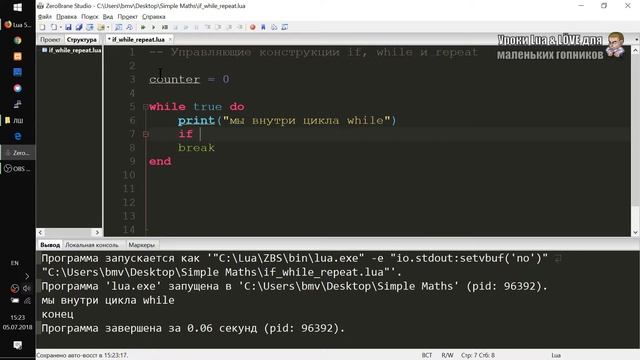Click the taskbar clock showing 15:23

[18, 317]
